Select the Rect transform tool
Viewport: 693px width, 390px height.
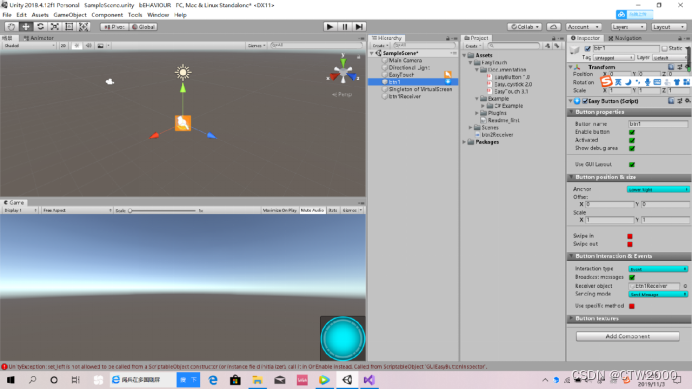pos(69,27)
